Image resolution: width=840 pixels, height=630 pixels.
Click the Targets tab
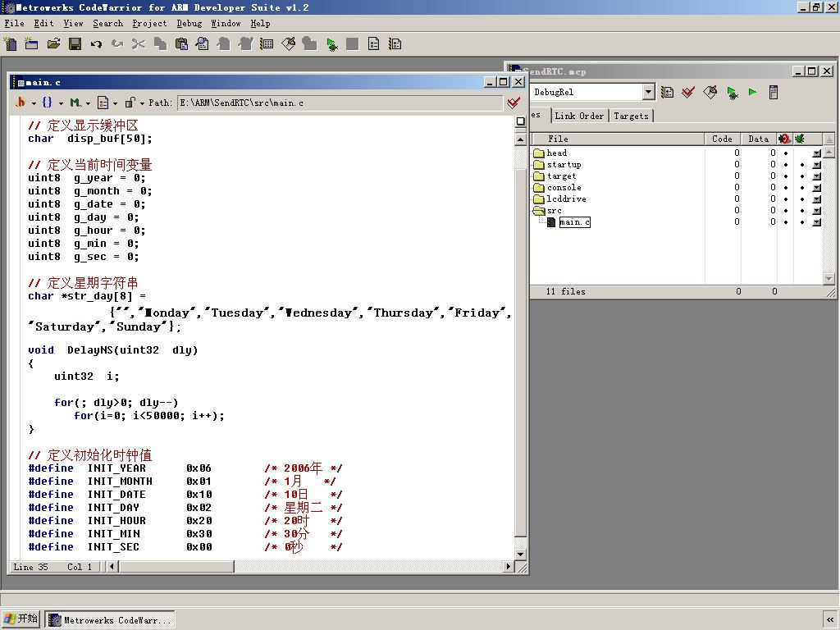(631, 116)
